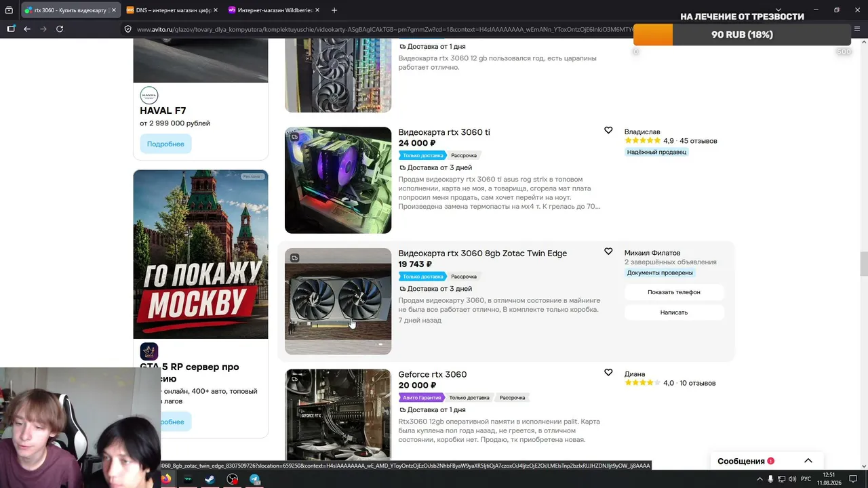Open Steam from the taskbar
868x488 pixels.
pyautogui.click(x=210, y=479)
